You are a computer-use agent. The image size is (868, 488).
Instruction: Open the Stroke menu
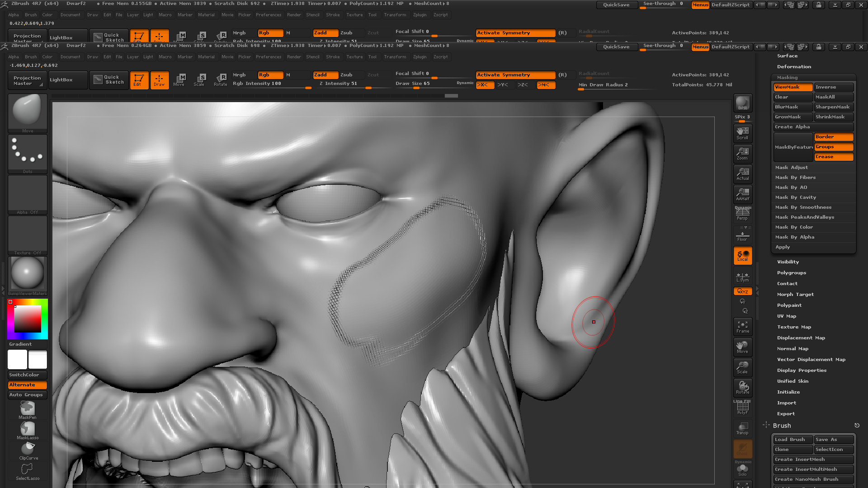pyautogui.click(x=333, y=56)
